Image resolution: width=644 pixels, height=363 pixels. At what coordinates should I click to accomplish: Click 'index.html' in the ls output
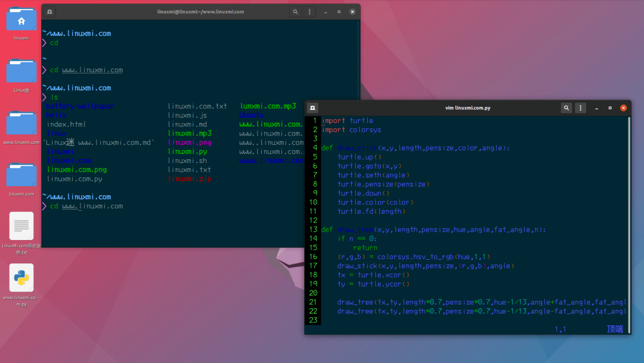click(66, 124)
